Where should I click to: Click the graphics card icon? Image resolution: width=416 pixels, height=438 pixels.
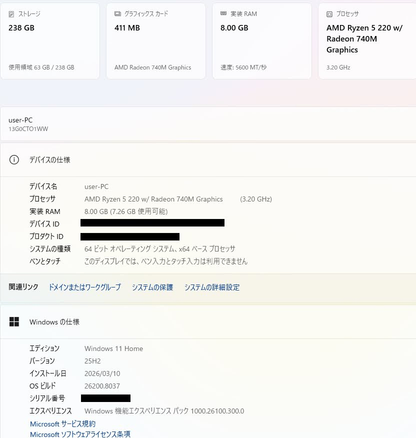point(117,14)
